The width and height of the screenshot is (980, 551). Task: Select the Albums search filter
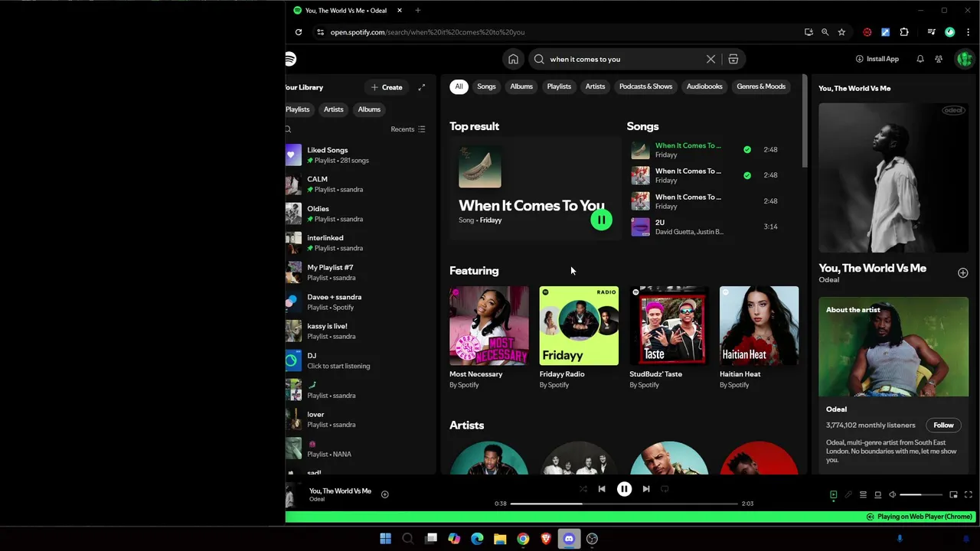tap(521, 86)
